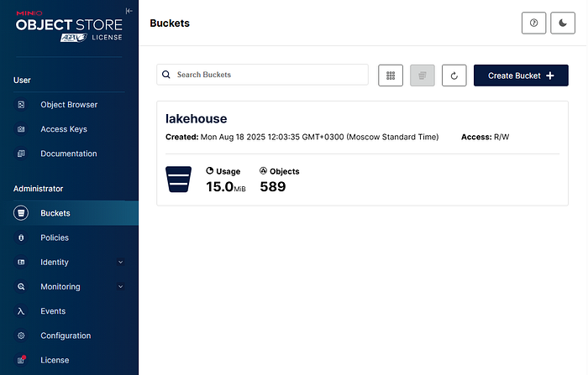Screen dimensions: 588x375
Task: Click the Policies shield icon
Action: tap(21, 238)
